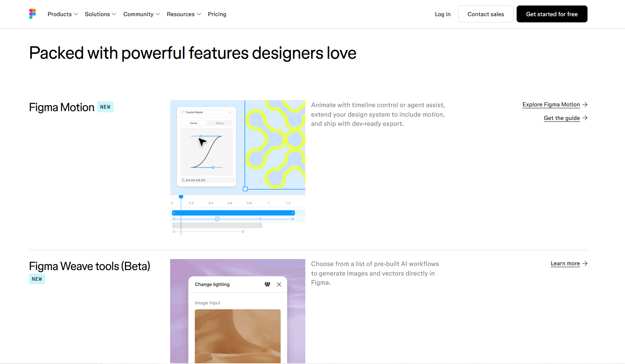Click the Image input label

coord(208,303)
